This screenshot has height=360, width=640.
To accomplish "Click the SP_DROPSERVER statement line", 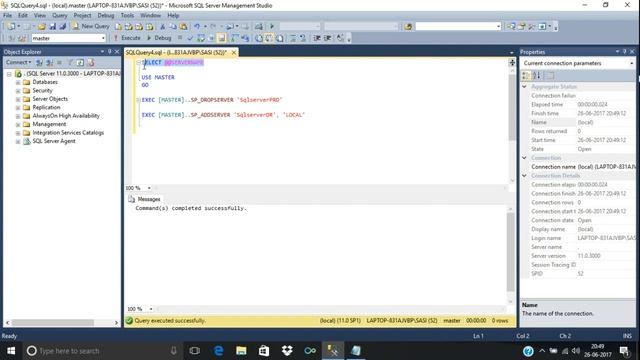I will tap(212, 100).
